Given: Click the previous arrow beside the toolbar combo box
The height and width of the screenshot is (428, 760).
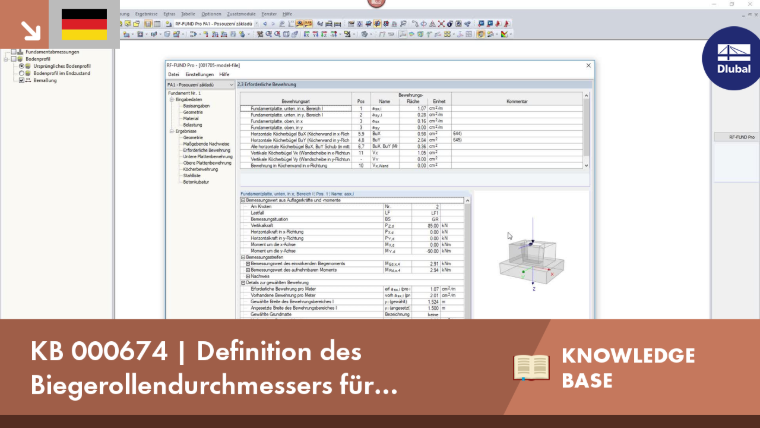Looking at the screenshot, I should pos(265,23).
